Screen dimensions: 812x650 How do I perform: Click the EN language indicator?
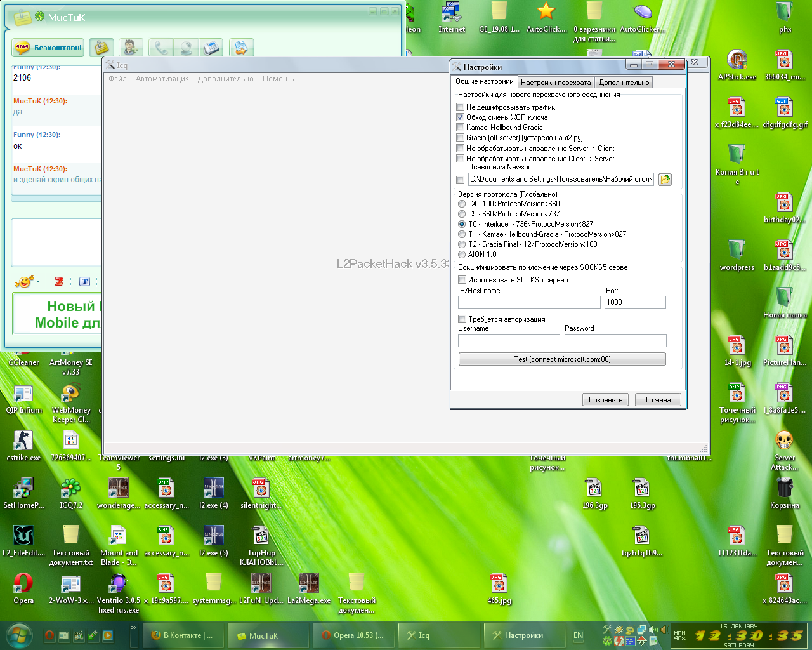tap(578, 635)
